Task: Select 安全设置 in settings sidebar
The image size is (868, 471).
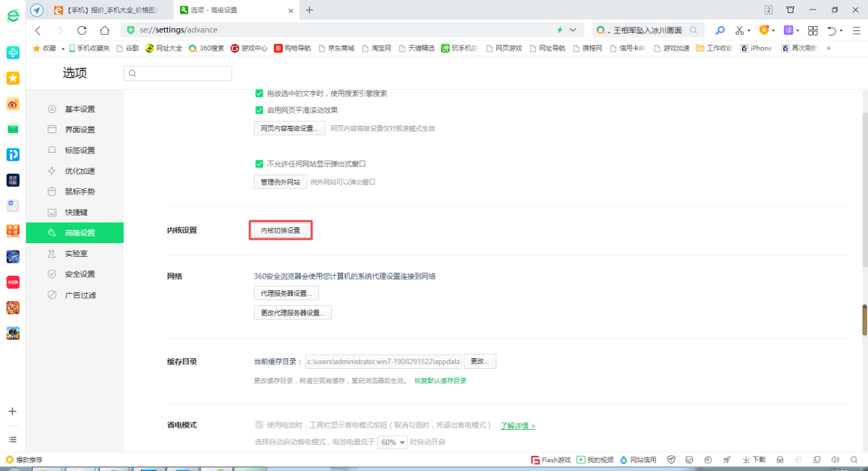Action: tap(75, 274)
